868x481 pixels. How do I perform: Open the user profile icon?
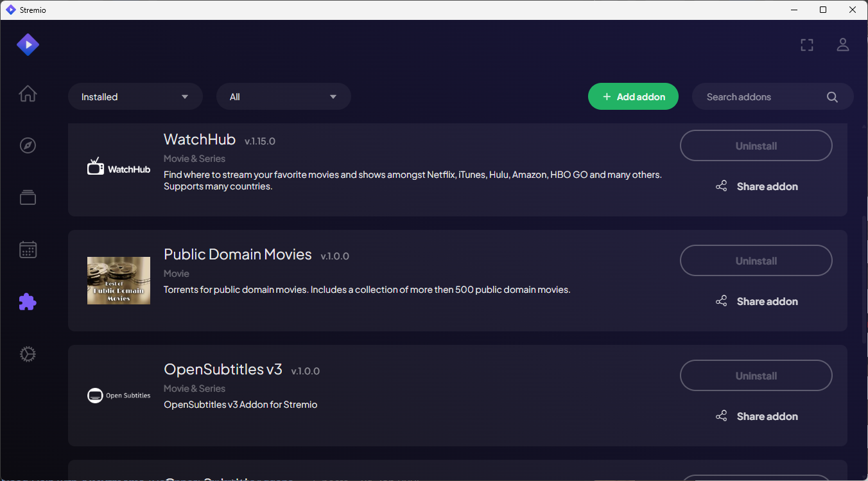tap(842, 45)
